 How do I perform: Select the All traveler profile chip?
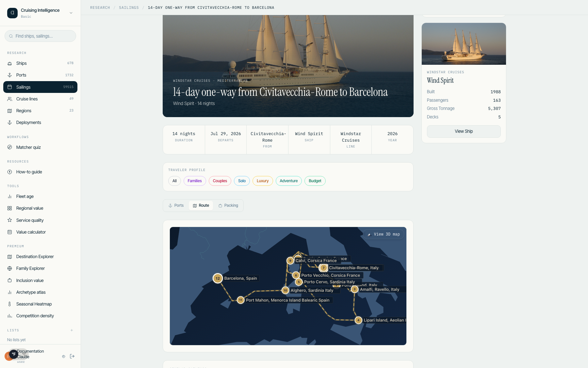tap(174, 181)
